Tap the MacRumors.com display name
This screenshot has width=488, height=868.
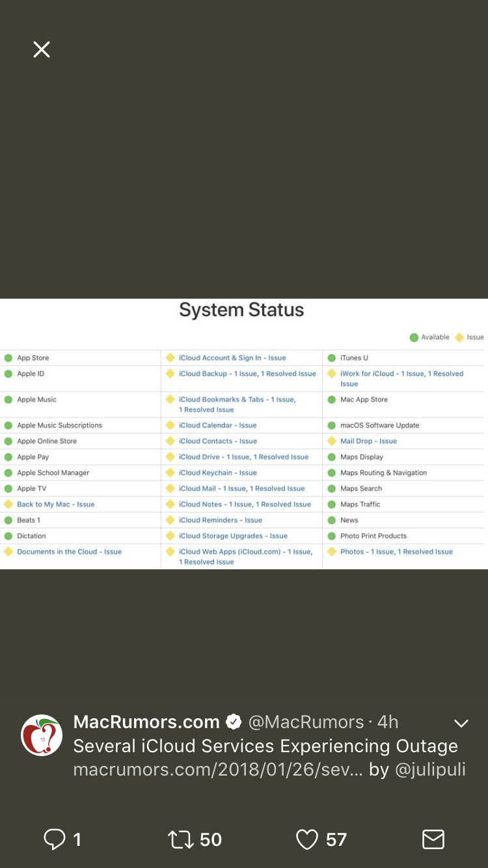146,722
